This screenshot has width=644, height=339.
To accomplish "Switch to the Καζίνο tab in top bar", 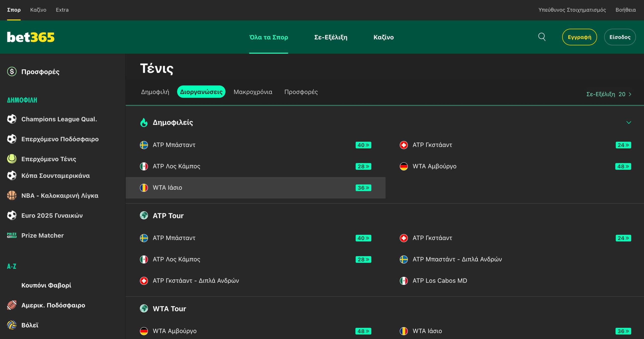I will coord(38,10).
